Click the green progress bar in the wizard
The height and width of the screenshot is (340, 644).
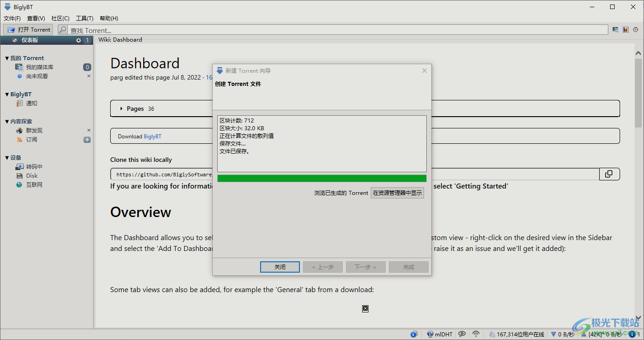tap(322, 178)
